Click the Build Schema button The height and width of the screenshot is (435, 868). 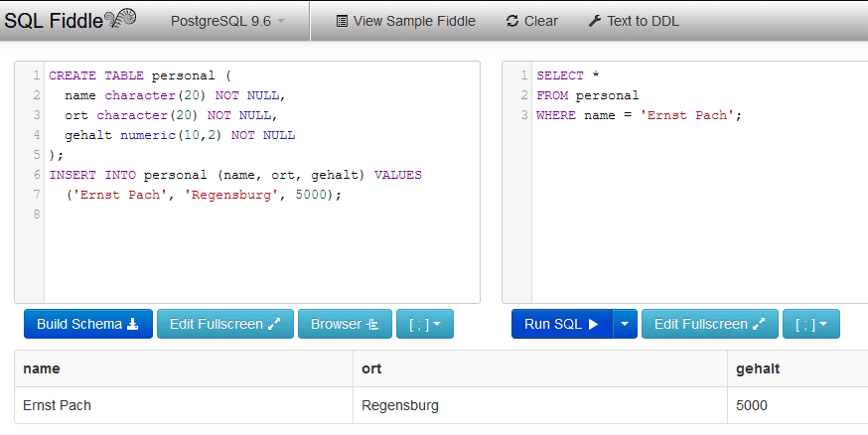88,324
